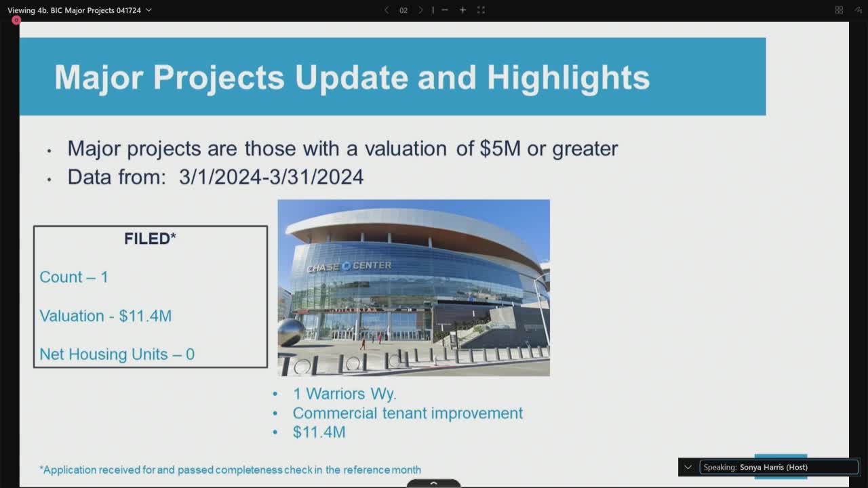Open the shared content title dropdown
The width and height of the screenshot is (868, 488).
[x=147, y=10]
